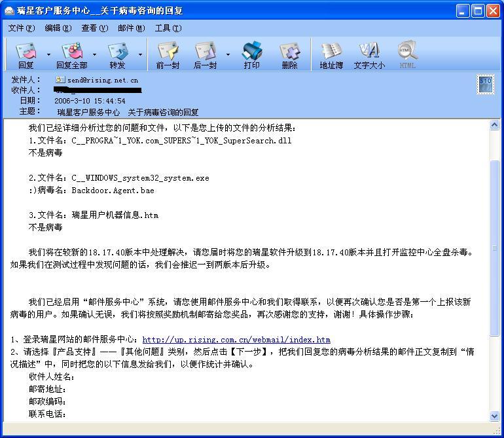Viewport: 504px width, 438px height.
Task: Maximize the mail window
Action: click(x=478, y=11)
